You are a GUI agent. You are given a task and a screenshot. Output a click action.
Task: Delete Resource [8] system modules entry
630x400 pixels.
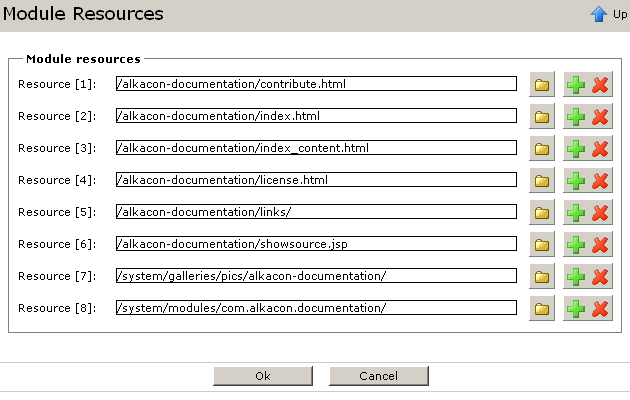tap(600, 308)
